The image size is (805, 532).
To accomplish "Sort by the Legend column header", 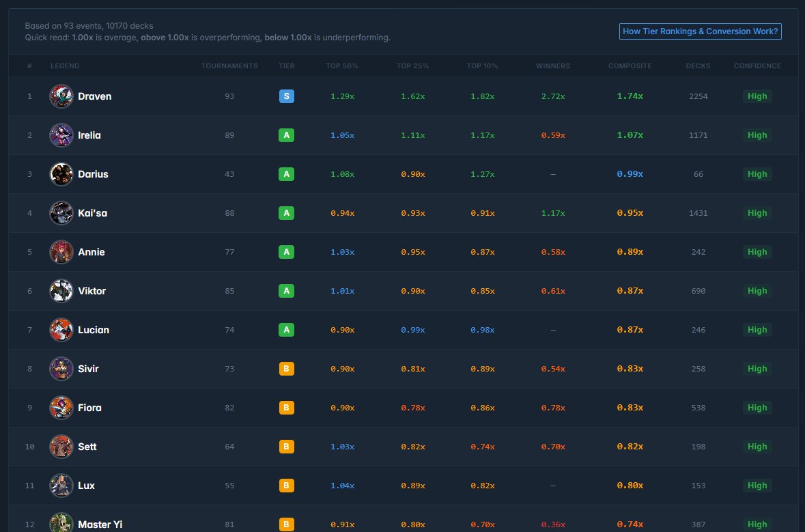I will coord(65,66).
